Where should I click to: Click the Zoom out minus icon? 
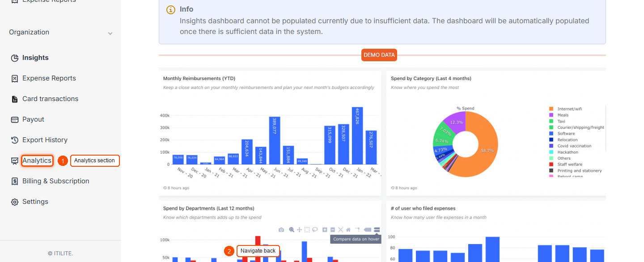coord(333,230)
